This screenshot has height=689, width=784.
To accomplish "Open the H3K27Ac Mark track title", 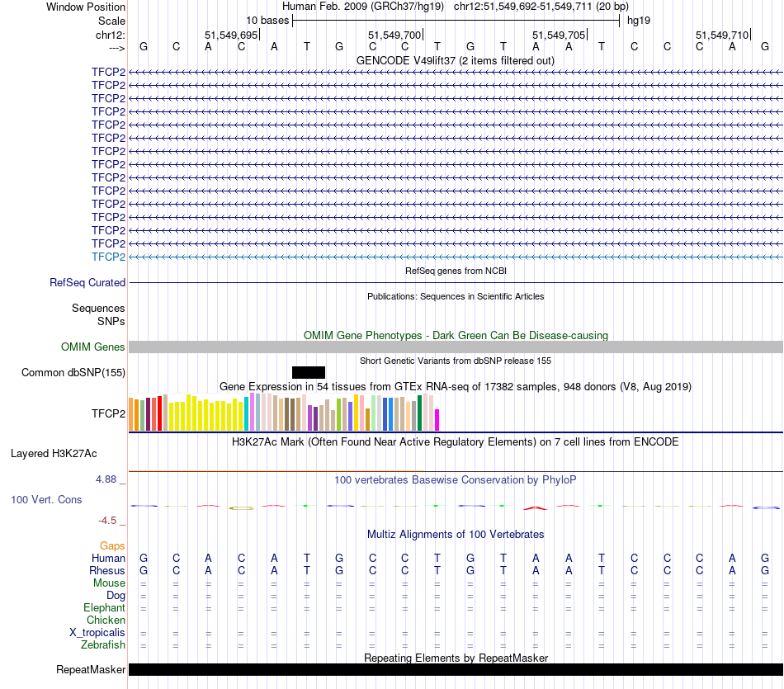I will click(x=456, y=442).
